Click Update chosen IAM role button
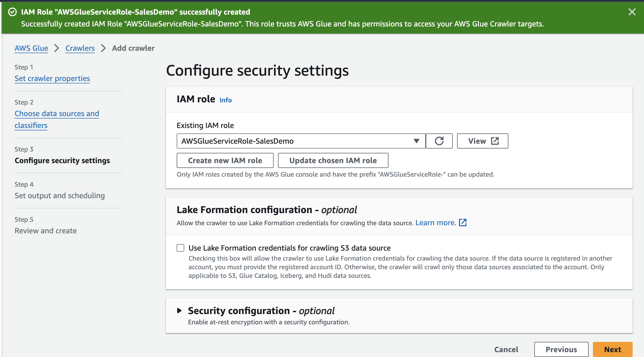Screen dimensions: 644x357 tap(333, 160)
